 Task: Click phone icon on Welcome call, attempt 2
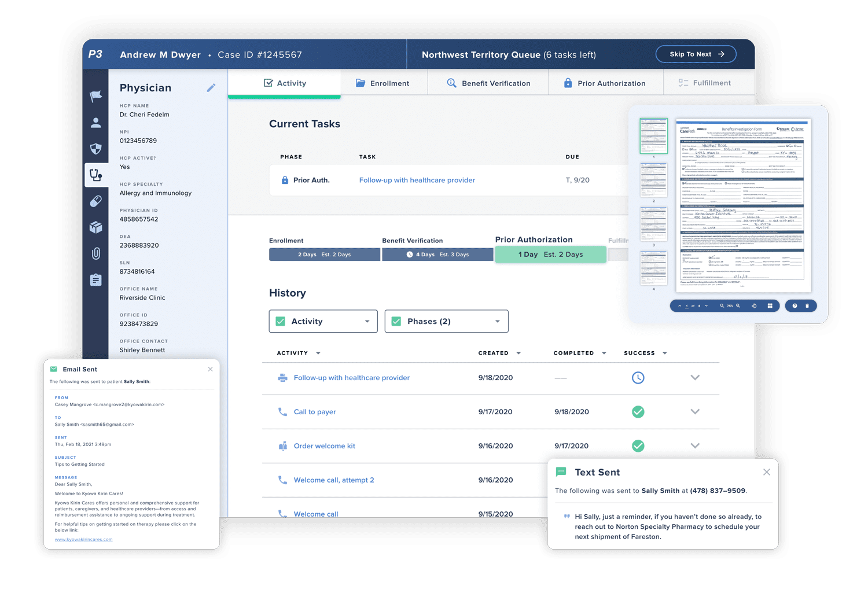click(282, 480)
